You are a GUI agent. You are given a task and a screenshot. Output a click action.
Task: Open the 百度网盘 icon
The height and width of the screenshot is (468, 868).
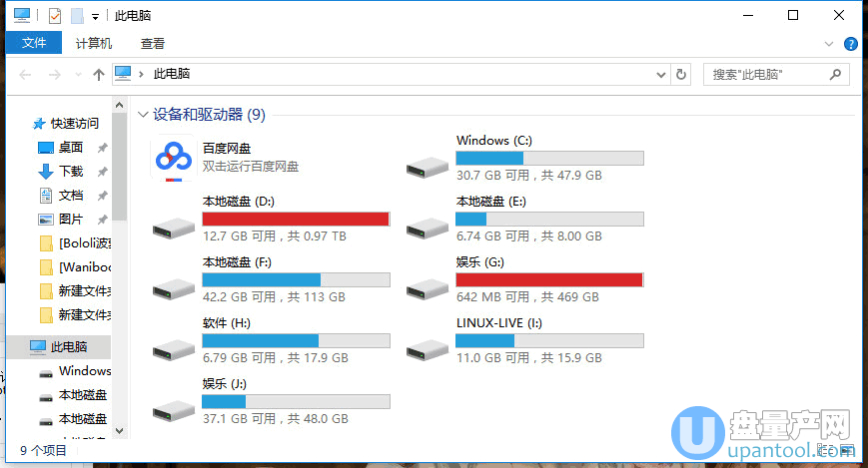(172, 159)
